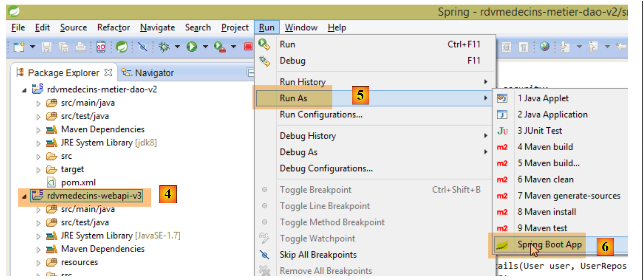
Task: Select Spring Boot App from Run As submenu
Action: click(549, 244)
